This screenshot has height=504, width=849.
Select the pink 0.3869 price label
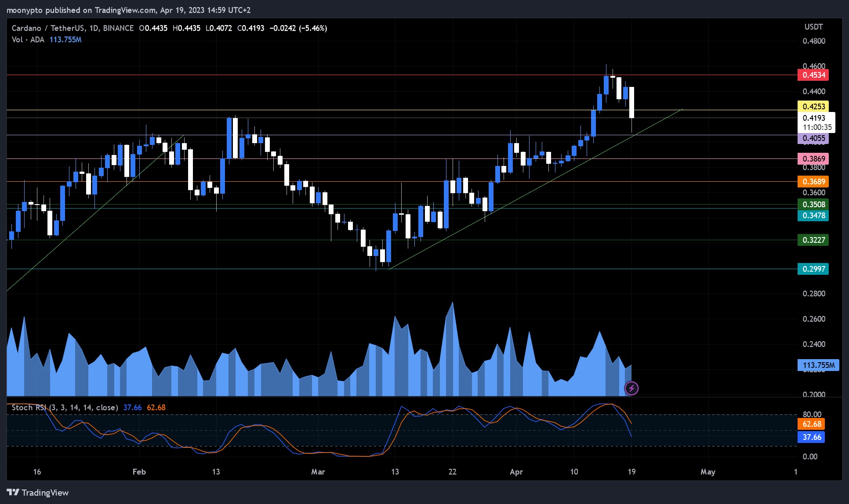tap(813, 159)
